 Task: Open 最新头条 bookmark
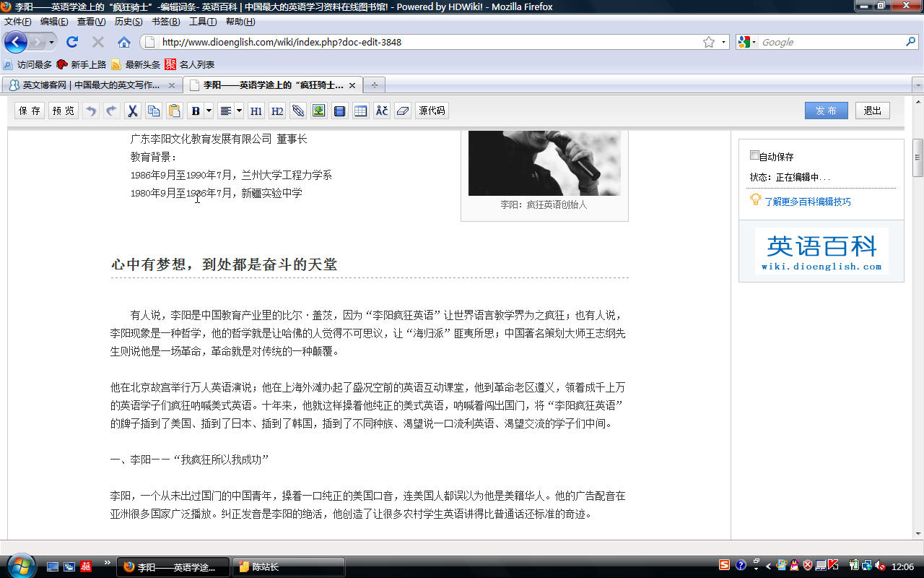click(x=136, y=64)
